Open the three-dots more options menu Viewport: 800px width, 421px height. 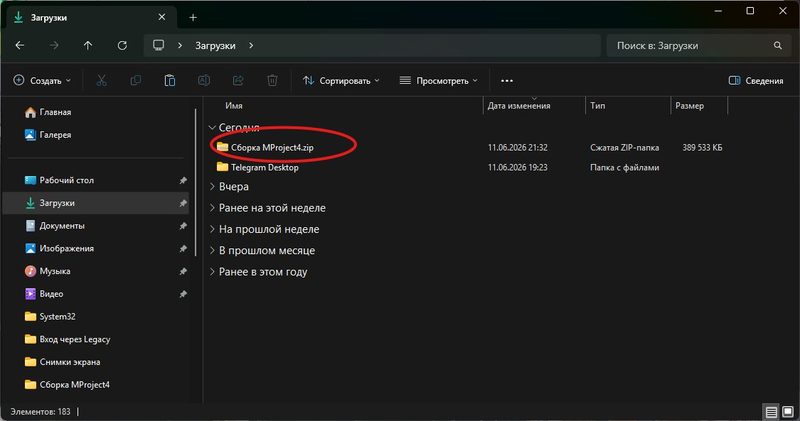(x=507, y=81)
